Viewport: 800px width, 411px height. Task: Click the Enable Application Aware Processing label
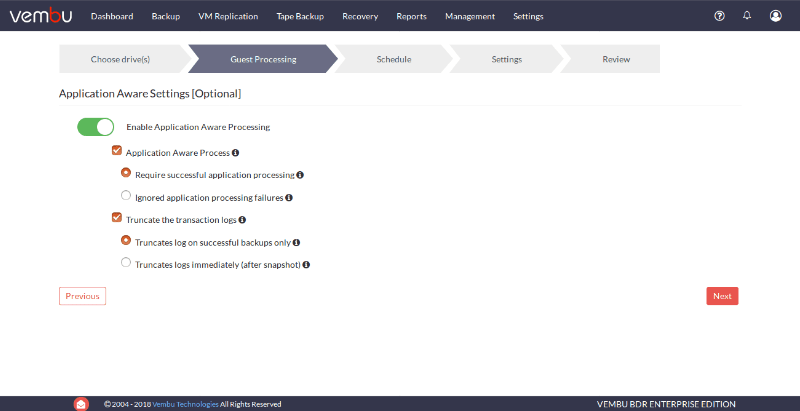(198, 127)
